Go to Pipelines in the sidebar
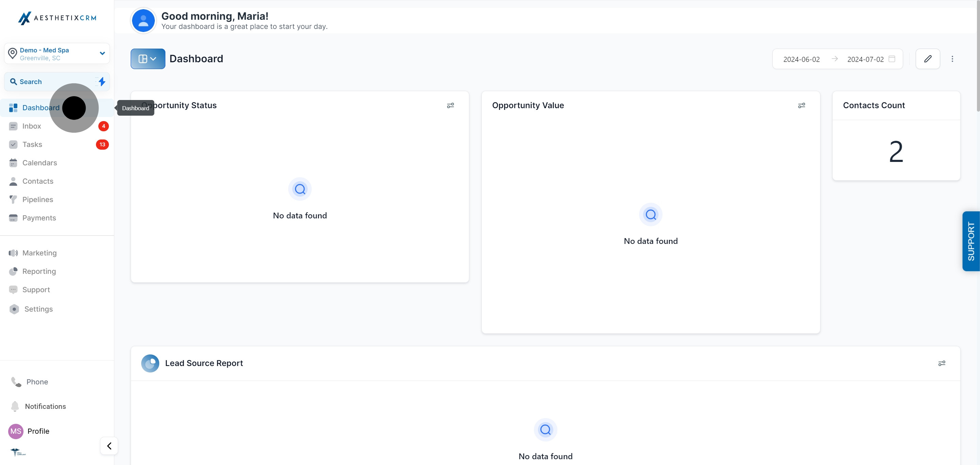Image resolution: width=980 pixels, height=465 pixels. coord(38,200)
